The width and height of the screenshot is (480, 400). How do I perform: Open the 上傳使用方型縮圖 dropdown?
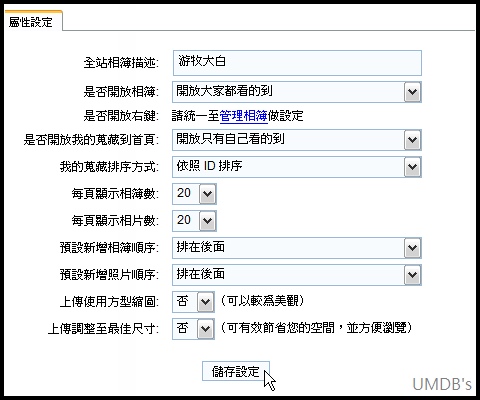193,302
